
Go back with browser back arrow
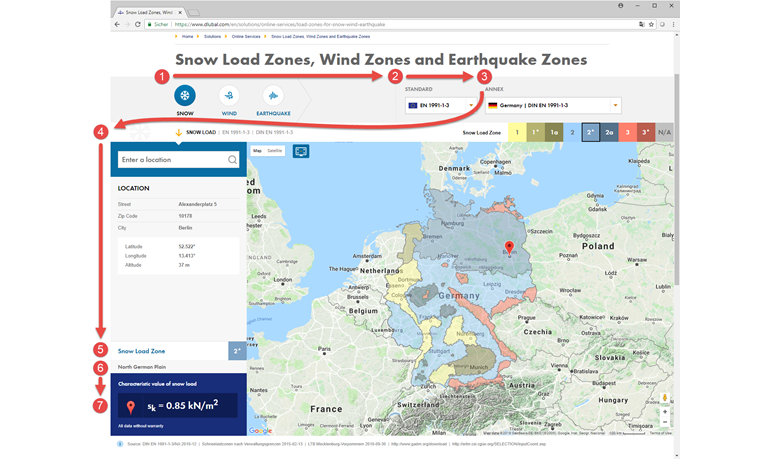point(117,24)
